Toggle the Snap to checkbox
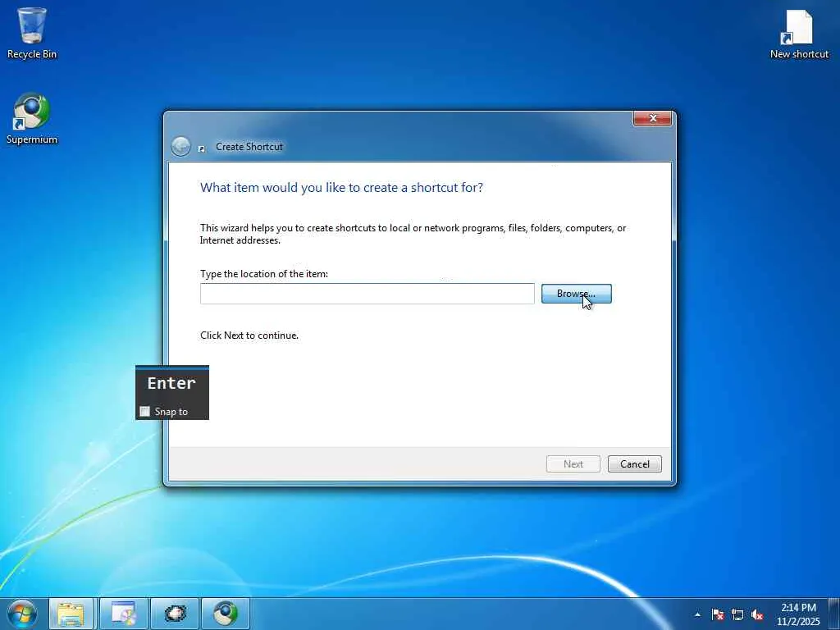Viewport: 840px width, 630px height. tap(144, 412)
